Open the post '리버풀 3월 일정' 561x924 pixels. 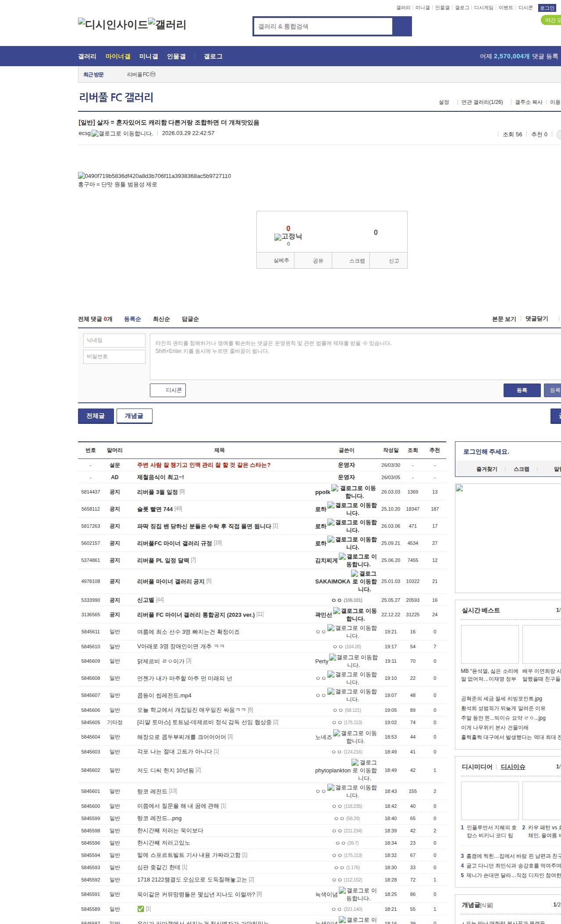[x=157, y=492]
